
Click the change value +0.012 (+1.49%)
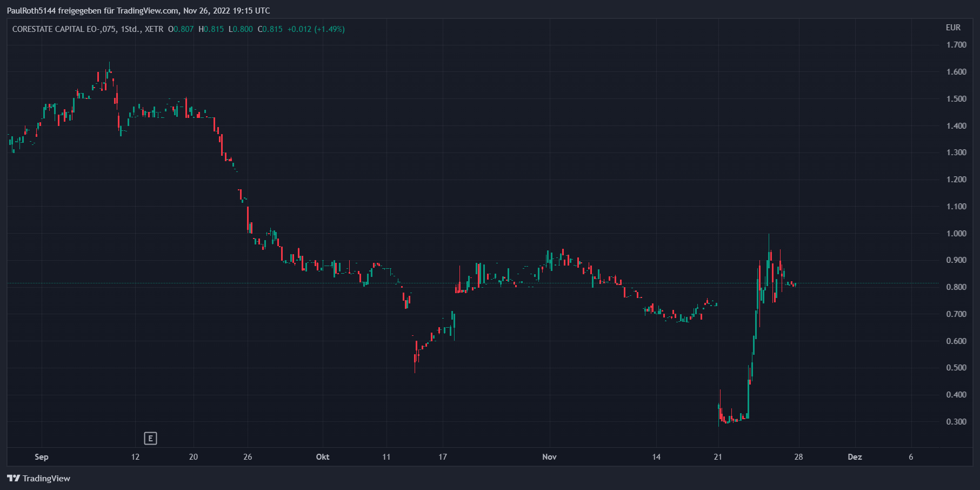click(316, 29)
